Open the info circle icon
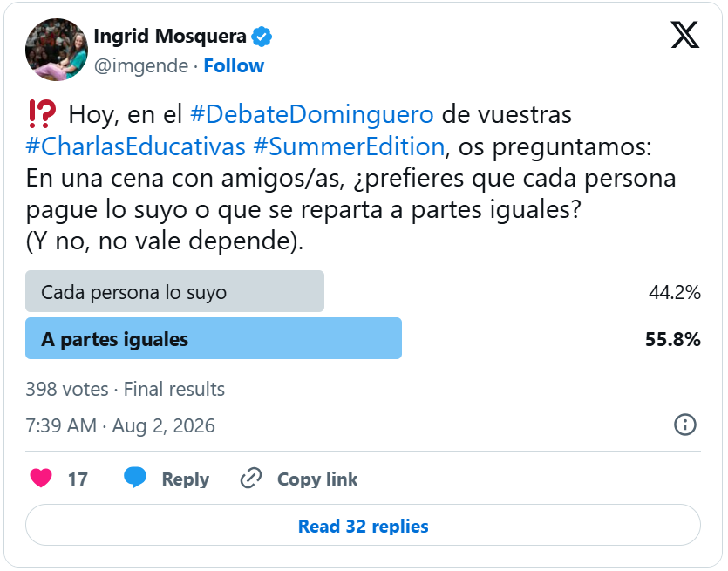 click(x=684, y=425)
